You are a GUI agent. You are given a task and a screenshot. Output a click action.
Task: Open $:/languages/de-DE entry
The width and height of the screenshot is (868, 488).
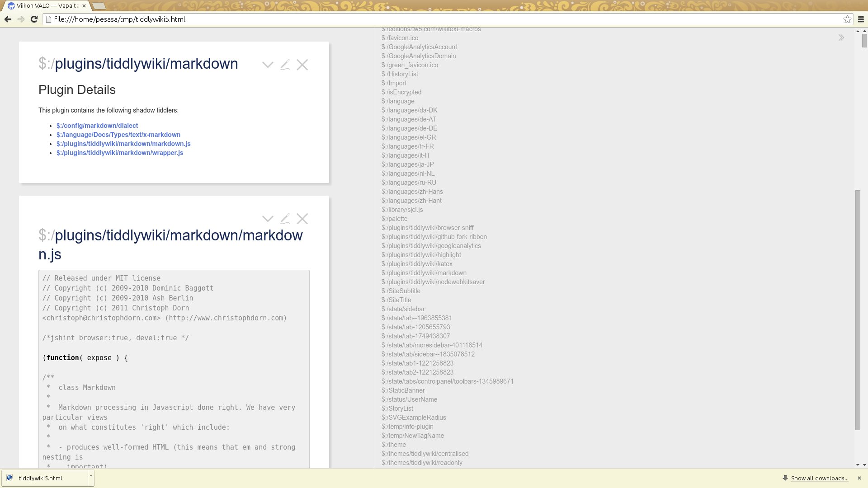click(409, 128)
